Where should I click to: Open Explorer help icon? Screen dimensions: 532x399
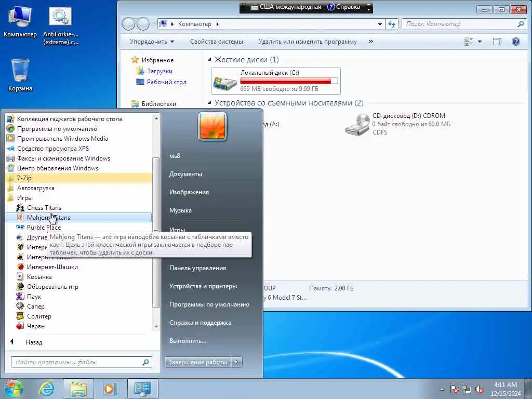point(516,42)
